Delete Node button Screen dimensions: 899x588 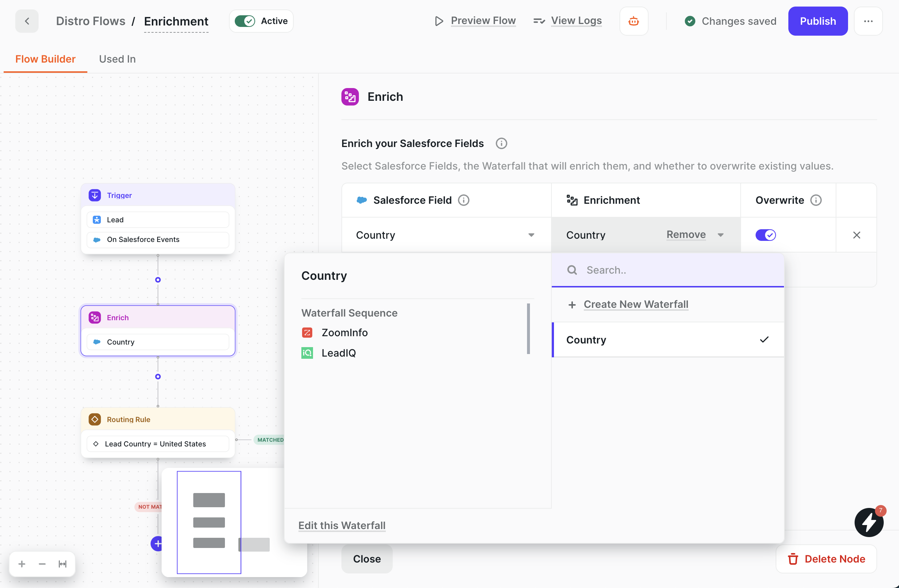tap(826, 559)
